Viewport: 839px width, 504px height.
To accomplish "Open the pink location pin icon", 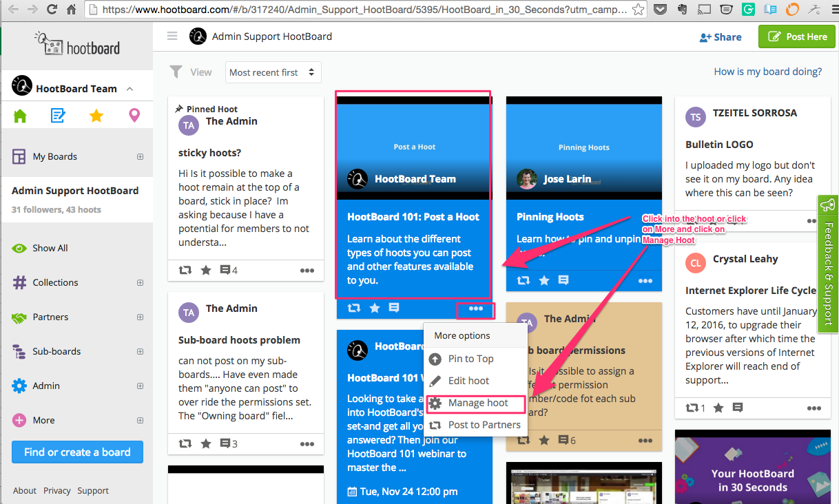I will [134, 116].
